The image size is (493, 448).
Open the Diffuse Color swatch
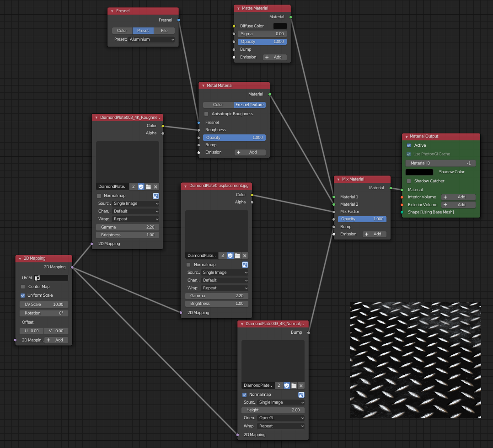[280, 26]
